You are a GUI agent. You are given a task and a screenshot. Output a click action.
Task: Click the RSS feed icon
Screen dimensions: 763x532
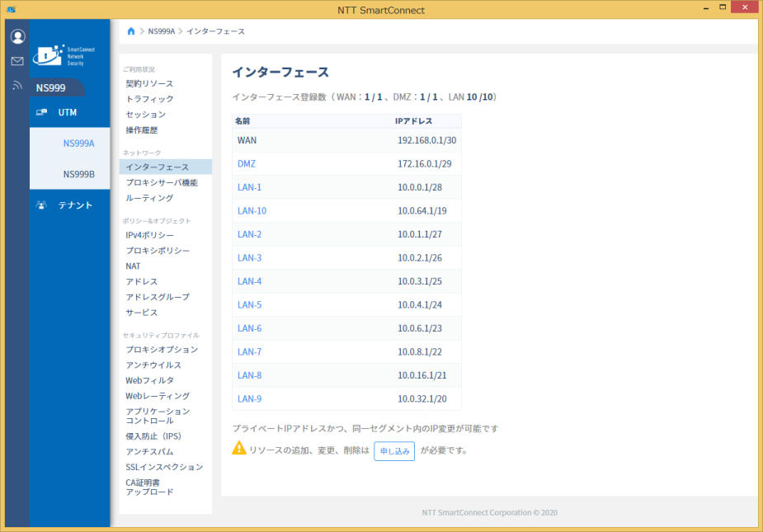(17, 86)
